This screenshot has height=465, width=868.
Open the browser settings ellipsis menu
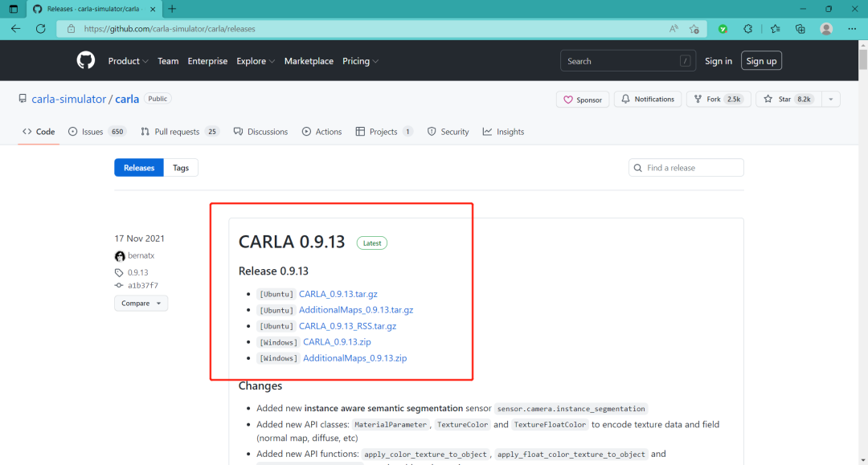click(852, 29)
